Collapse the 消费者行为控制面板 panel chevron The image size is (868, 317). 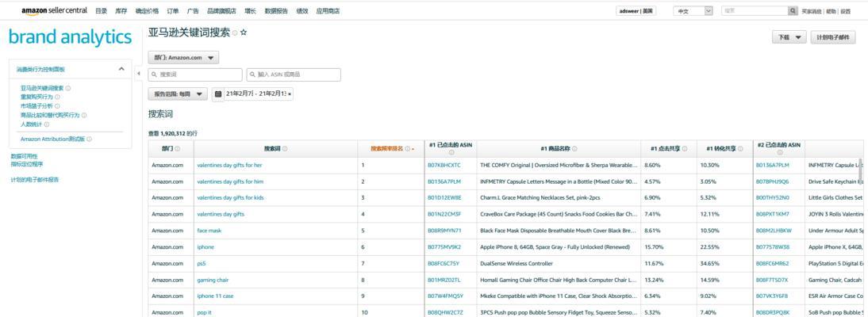tap(121, 69)
